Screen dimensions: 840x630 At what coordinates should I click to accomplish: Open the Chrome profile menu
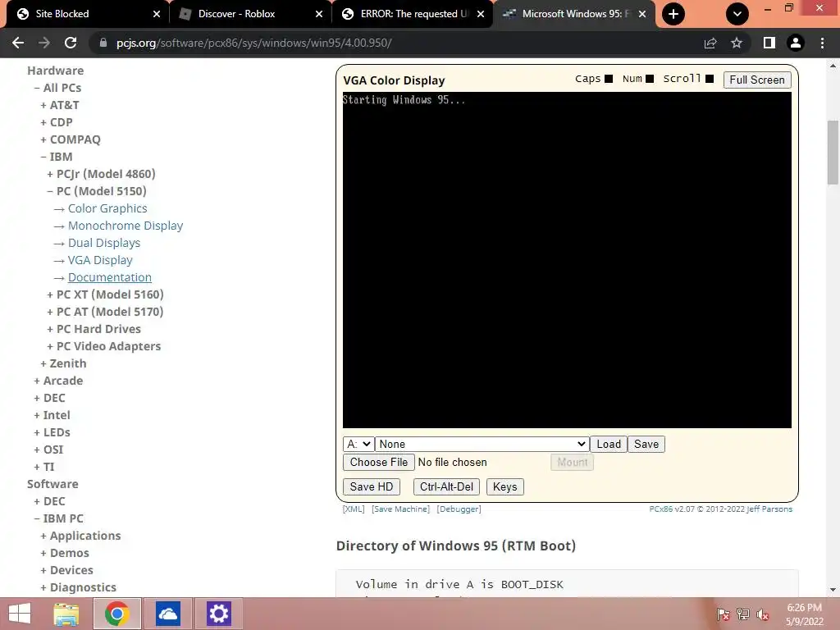point(796,43)
